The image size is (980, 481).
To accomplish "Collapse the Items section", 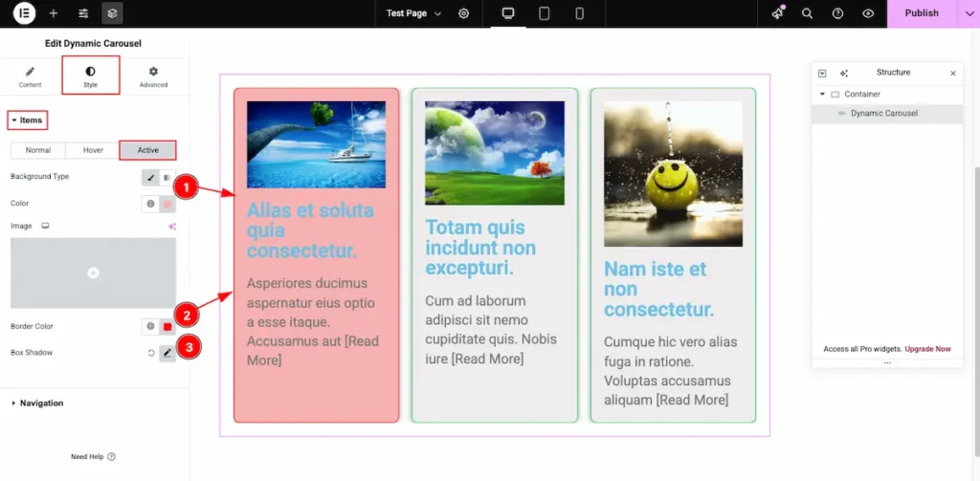I will tap(29, 120).
